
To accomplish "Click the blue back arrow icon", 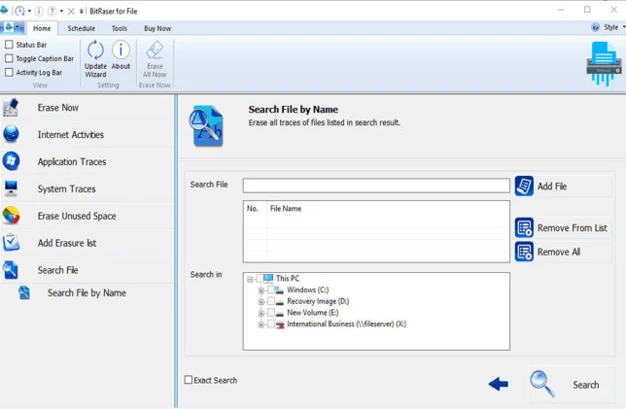I will (499, 384).
